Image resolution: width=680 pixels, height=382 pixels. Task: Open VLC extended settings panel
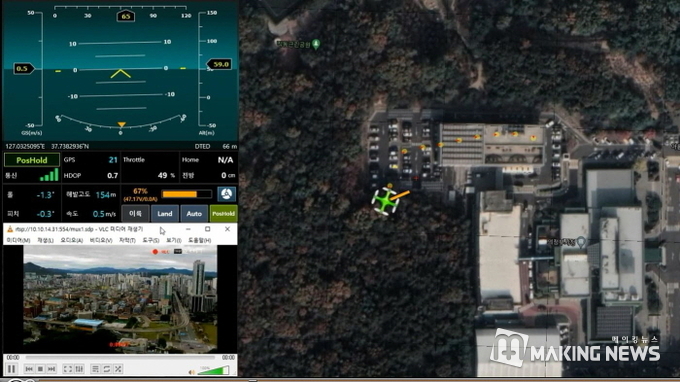click(x=79, y=369)
